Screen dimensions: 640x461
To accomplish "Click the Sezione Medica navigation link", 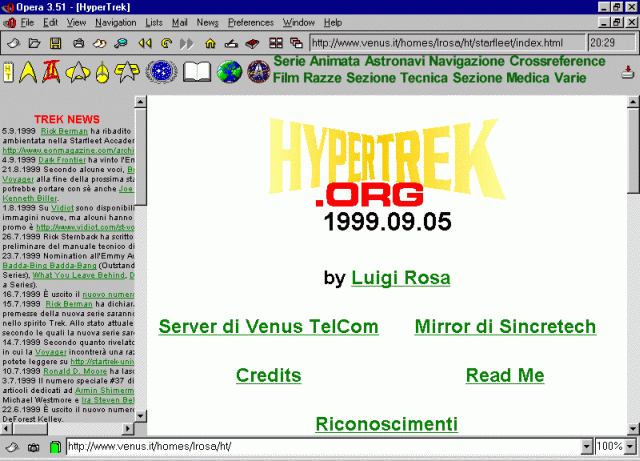I will 501,78.
